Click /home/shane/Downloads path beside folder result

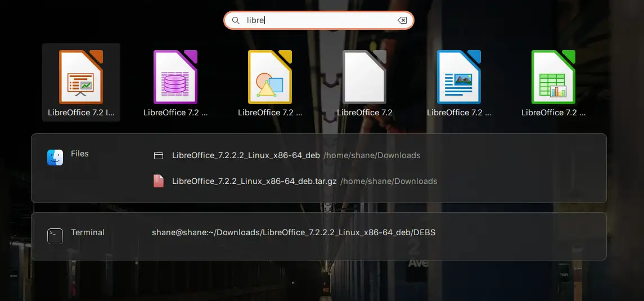372,156
